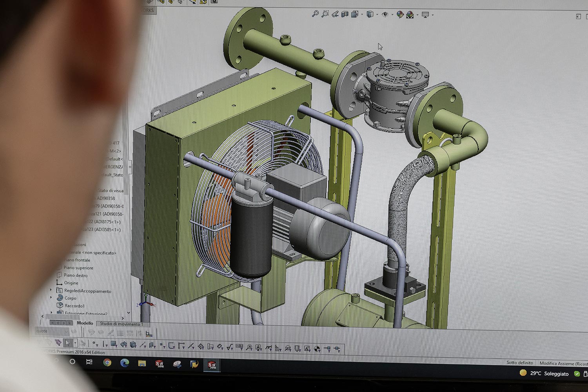Expand the View Settings dropdown arrow
This screenshot has width=588, height=392.
[433, 15]
